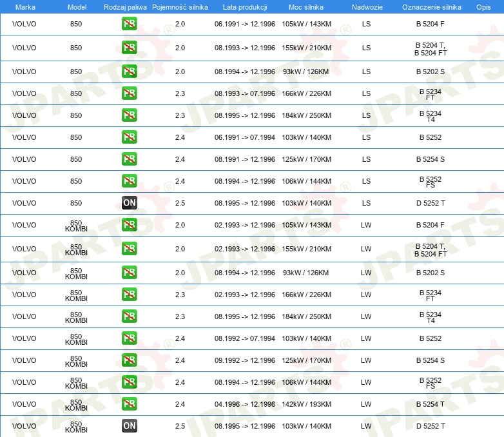The width and height of the screenshot is (504, 437).
Task: Select engine code D 5252 T in LS row
Action: click(x=431, y=203)
